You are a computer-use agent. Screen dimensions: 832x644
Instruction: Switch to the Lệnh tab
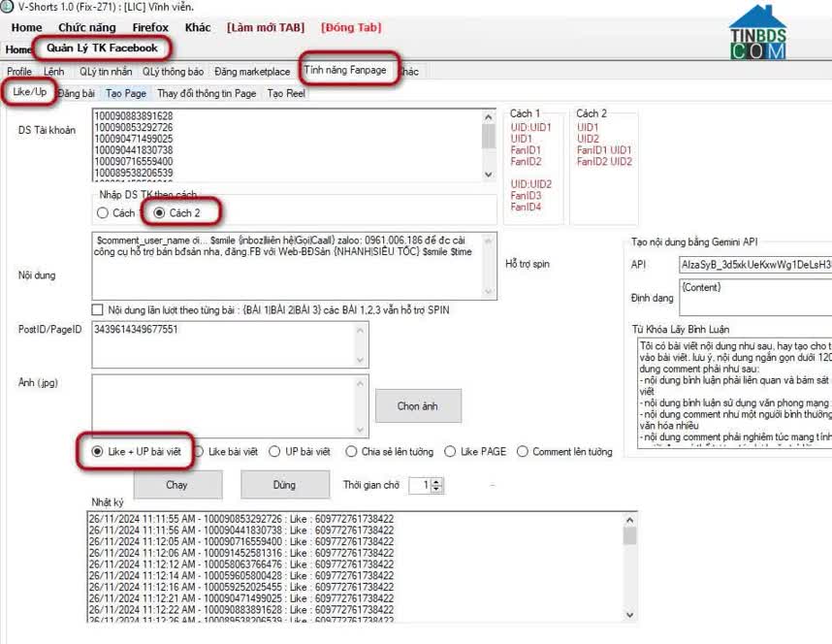(53, 71)
